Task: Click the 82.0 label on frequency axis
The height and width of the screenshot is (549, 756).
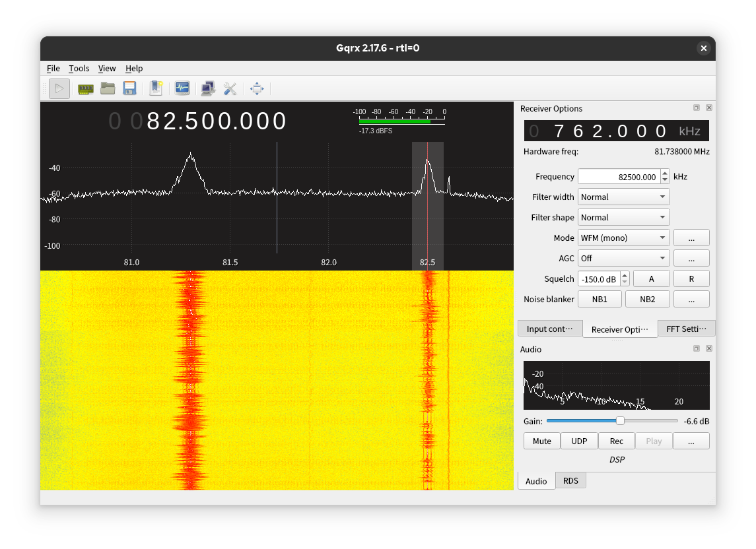Action: click(329, 262)
